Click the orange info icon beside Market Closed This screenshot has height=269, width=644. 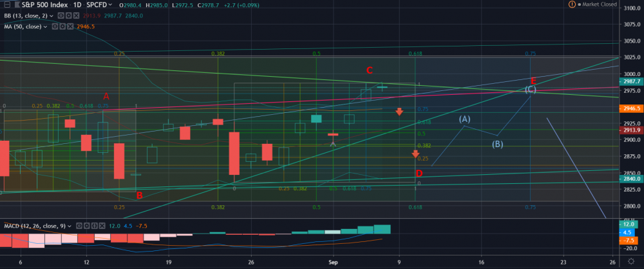[572, 5]
